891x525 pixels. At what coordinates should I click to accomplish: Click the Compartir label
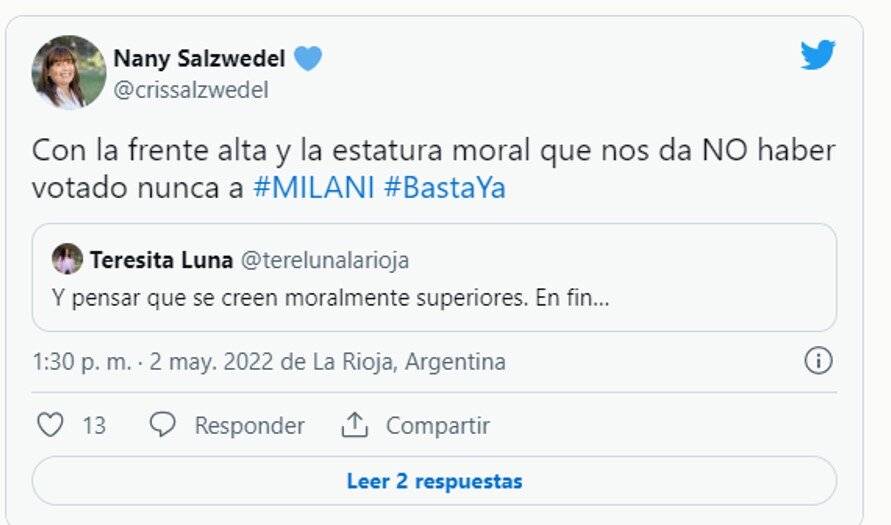(x=438, y=425)
